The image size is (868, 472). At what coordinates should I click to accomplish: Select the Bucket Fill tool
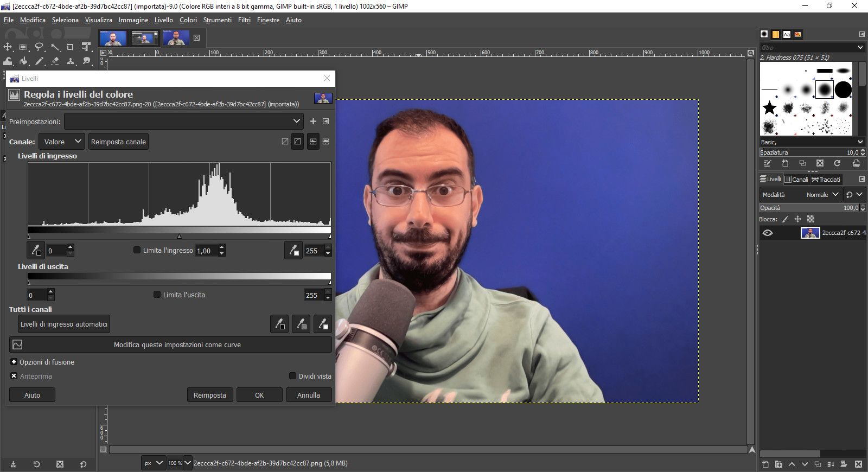tap(23, 61)
